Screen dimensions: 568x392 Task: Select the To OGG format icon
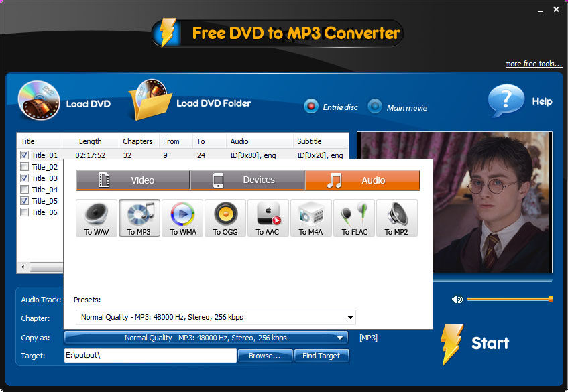click(225, 218)
